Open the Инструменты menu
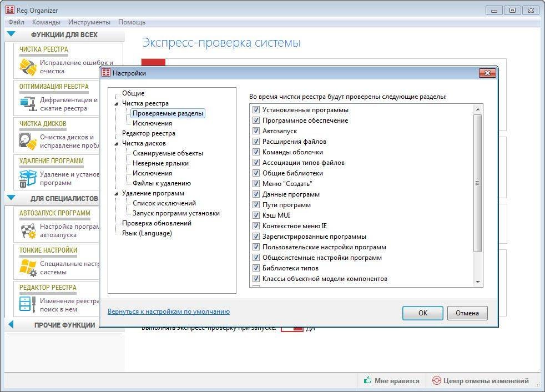The image size is (545, 392). (89, 22)
